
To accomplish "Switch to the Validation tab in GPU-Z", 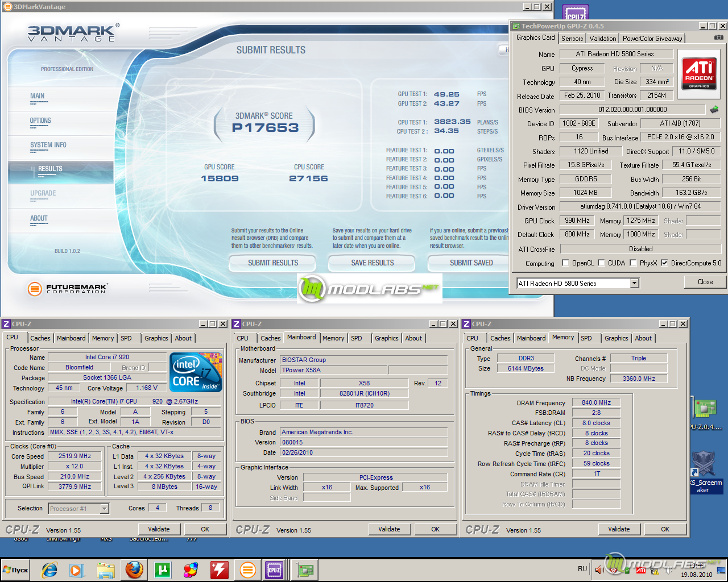I will pyautogui.click(x=602, y=39).
